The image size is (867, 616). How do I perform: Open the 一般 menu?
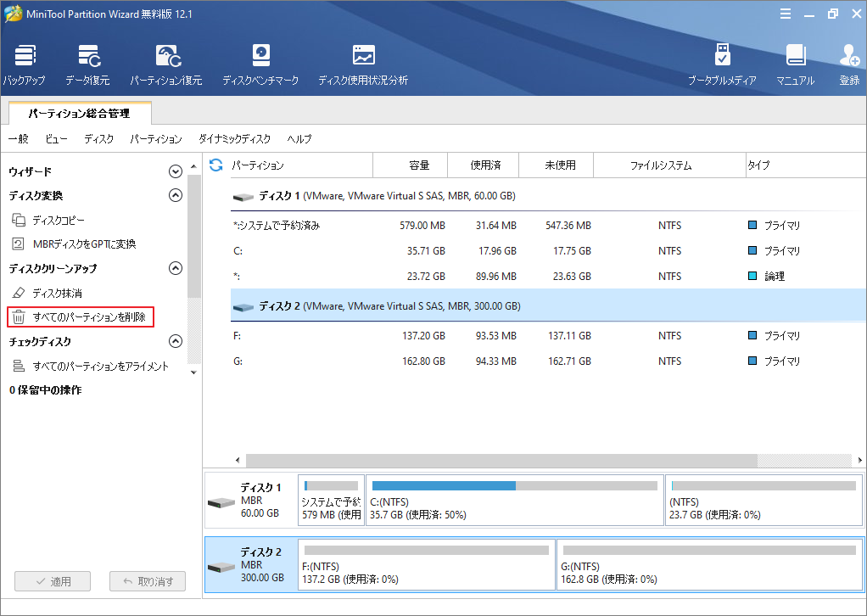tap(19, 139)
